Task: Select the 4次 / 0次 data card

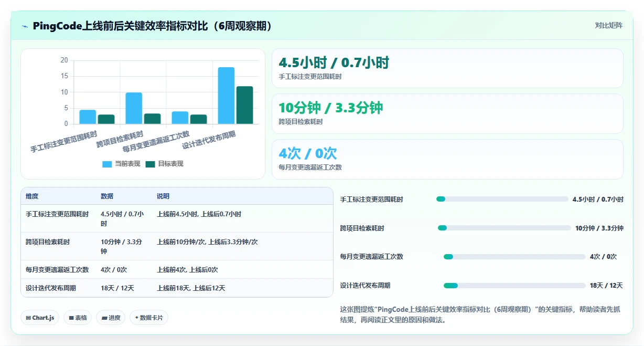Action: [447, 159]
